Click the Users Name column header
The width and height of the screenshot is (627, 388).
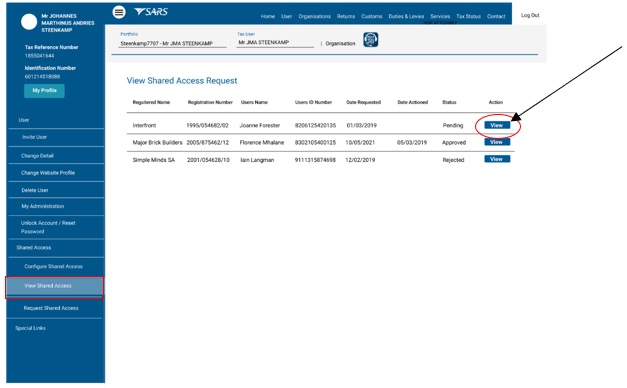coord(254,102)
